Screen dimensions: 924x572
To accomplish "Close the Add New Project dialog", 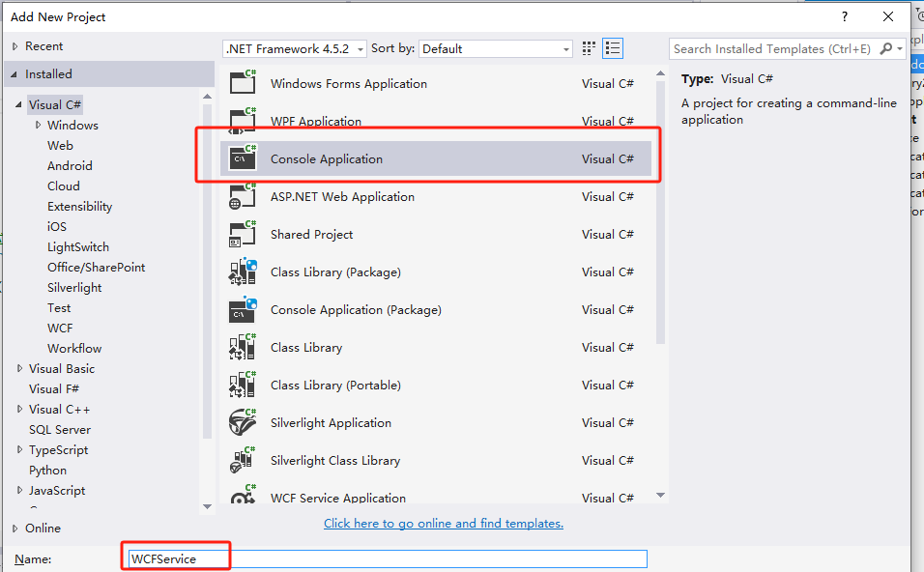I will [x=888, y=16].
